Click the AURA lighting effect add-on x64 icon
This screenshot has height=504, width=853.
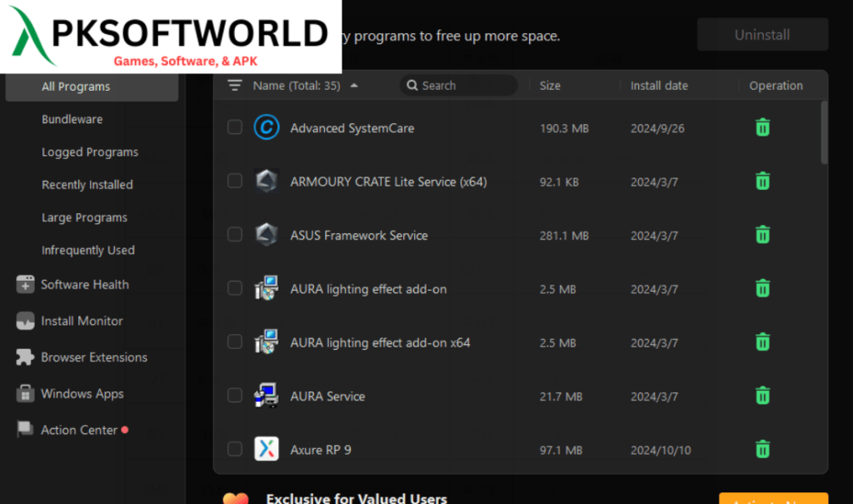pyautogui.click(x=267, y=342)
